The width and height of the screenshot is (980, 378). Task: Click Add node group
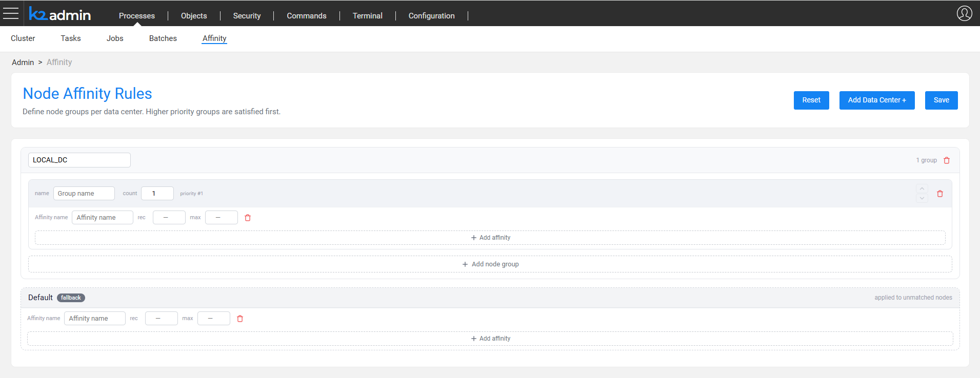coord(490,264)
